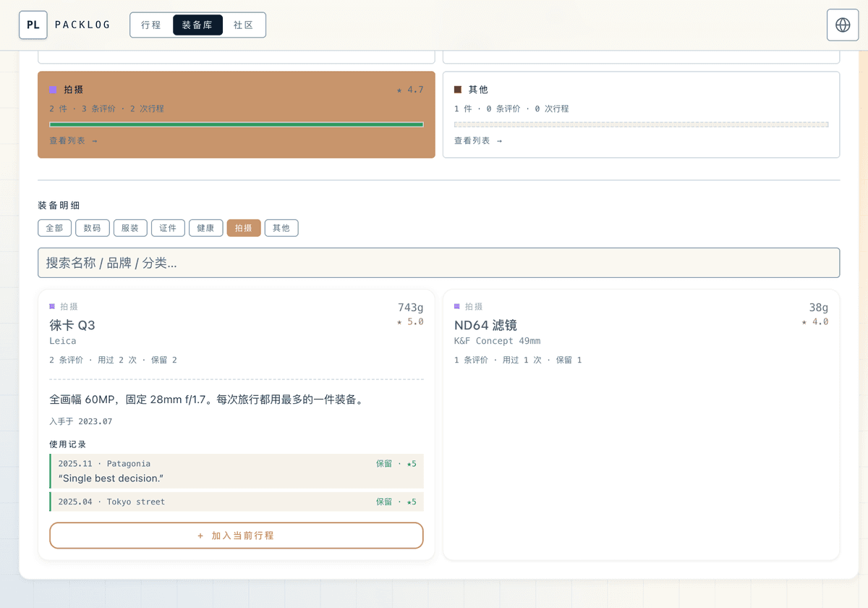Select the 数码 filter chip
This screenshot has height=608, width=868.
(93, 228)
